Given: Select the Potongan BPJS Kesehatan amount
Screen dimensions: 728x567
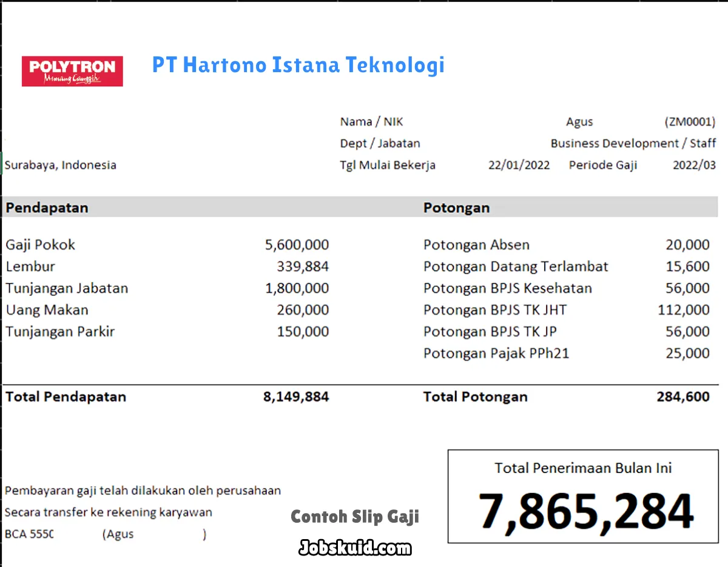Looking at the screenshot, I should click(x=687, y=289).
